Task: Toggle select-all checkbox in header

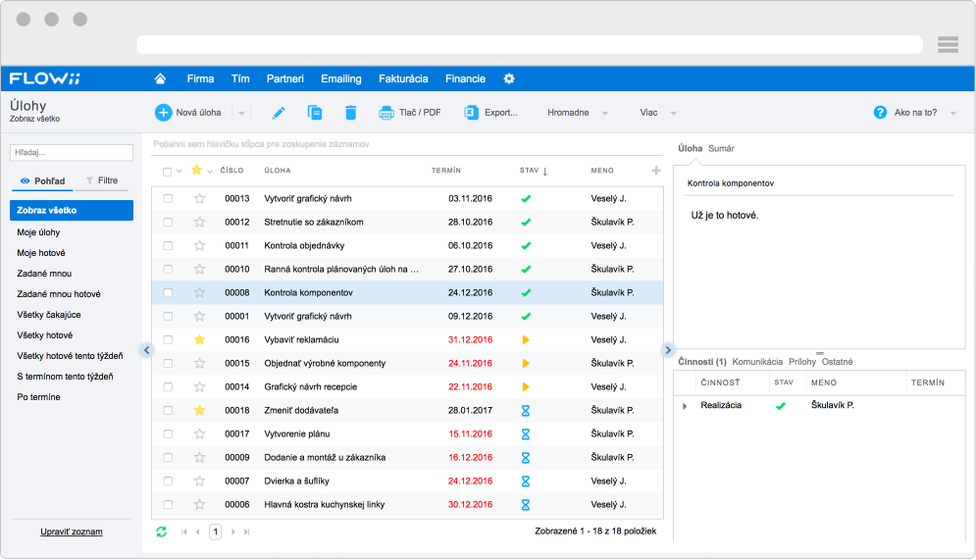Action: tap(167, 172)
